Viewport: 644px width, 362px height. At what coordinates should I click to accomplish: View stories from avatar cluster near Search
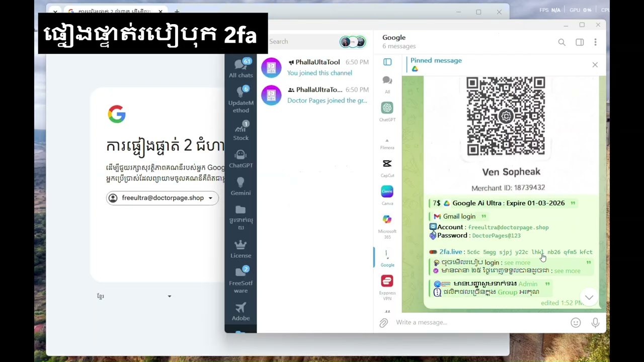[x=352, y=42]
